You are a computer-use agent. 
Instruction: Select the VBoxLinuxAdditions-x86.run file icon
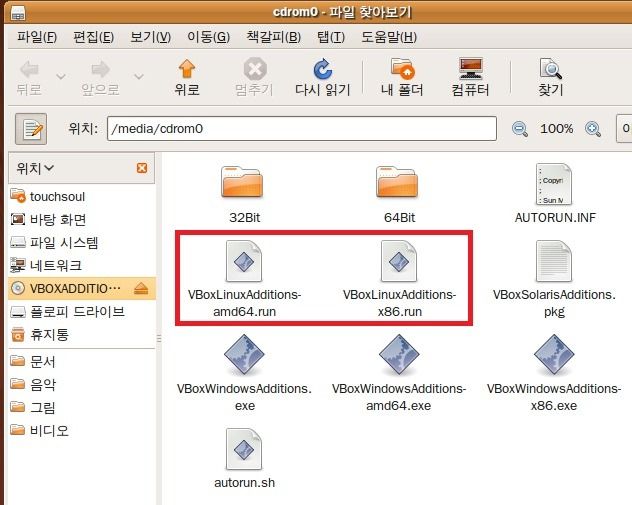pyautogui.click(x=399, y=261)
